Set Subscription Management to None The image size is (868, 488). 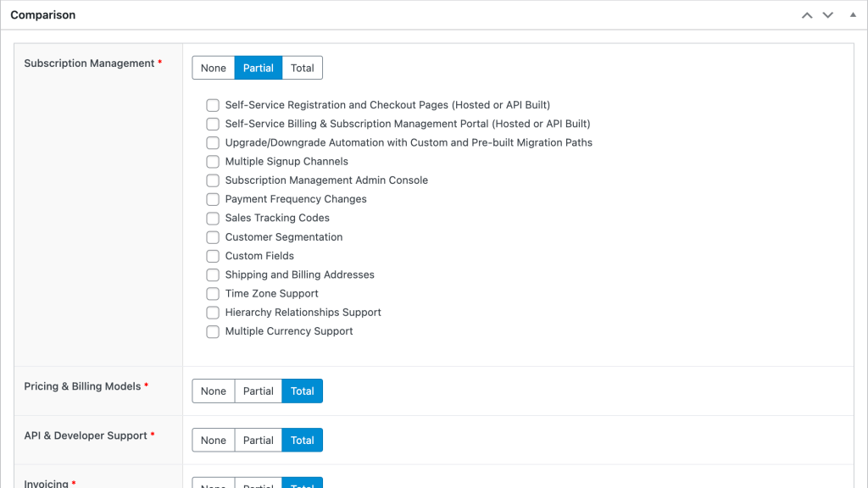[214, 68]
